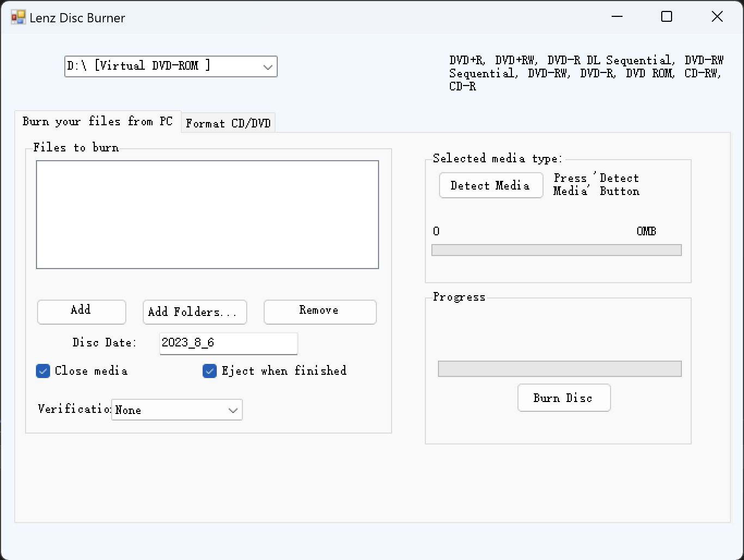
Task: Click the media capacity bar under 0MB
Action: coord(556,249)
